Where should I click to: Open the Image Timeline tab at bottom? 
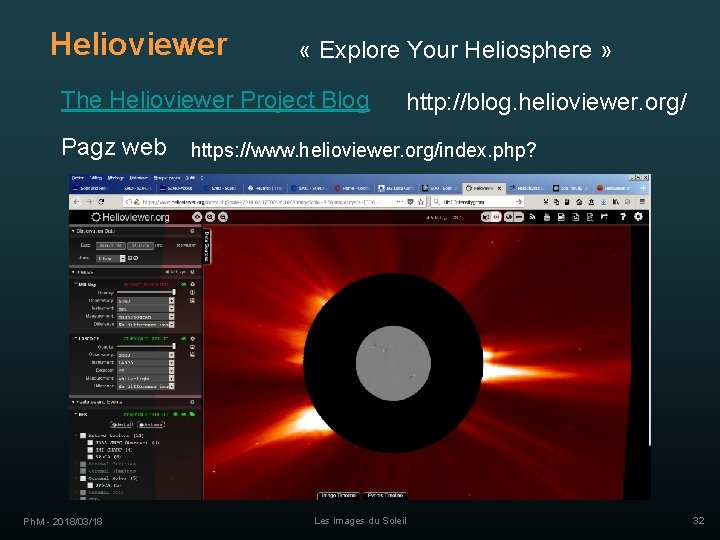(338, 496)
